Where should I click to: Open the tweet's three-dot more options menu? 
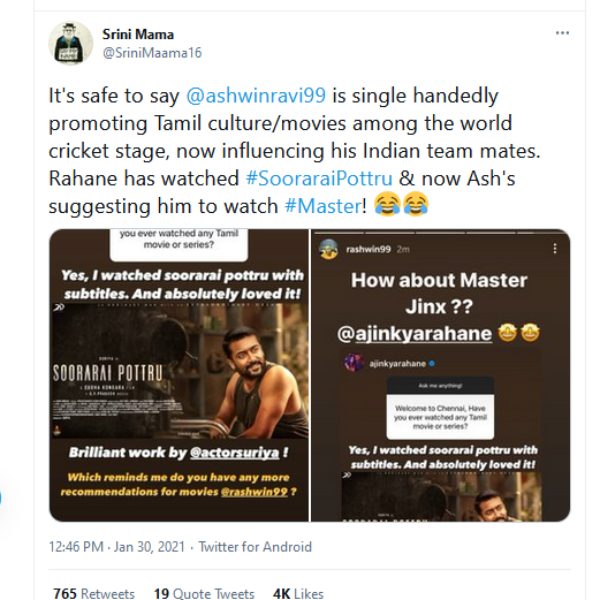click(x=562, y=33)
